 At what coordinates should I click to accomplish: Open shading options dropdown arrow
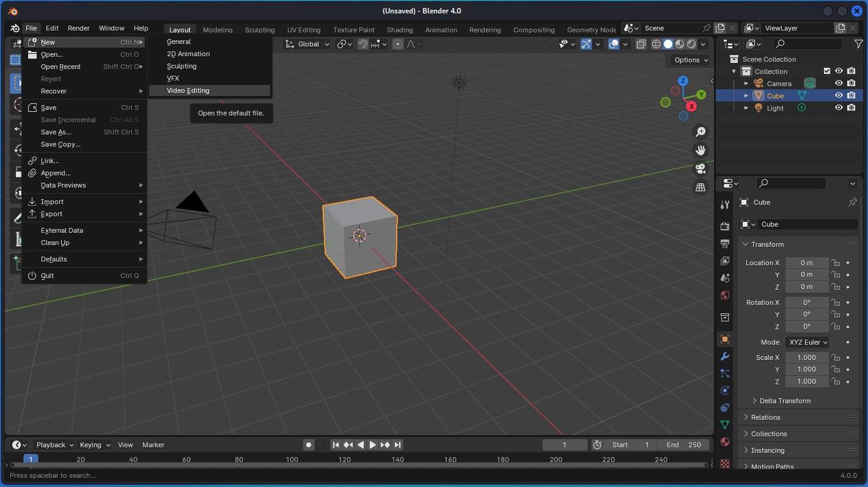(x=704, y=44)
